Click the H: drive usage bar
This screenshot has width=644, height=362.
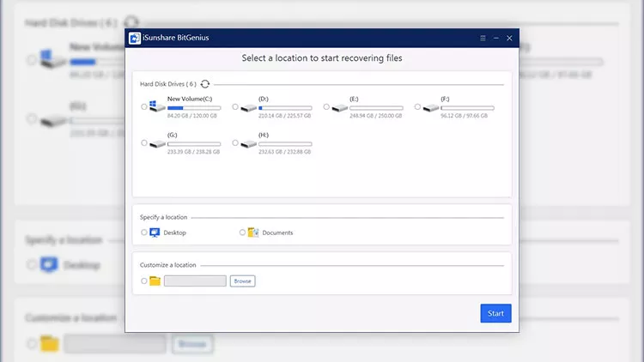point(285,144)
